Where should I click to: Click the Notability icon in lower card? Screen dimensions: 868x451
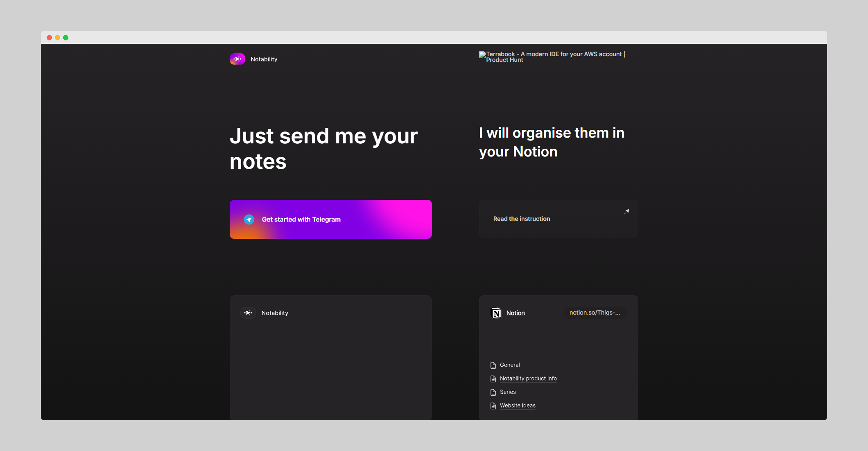[248, 313]
